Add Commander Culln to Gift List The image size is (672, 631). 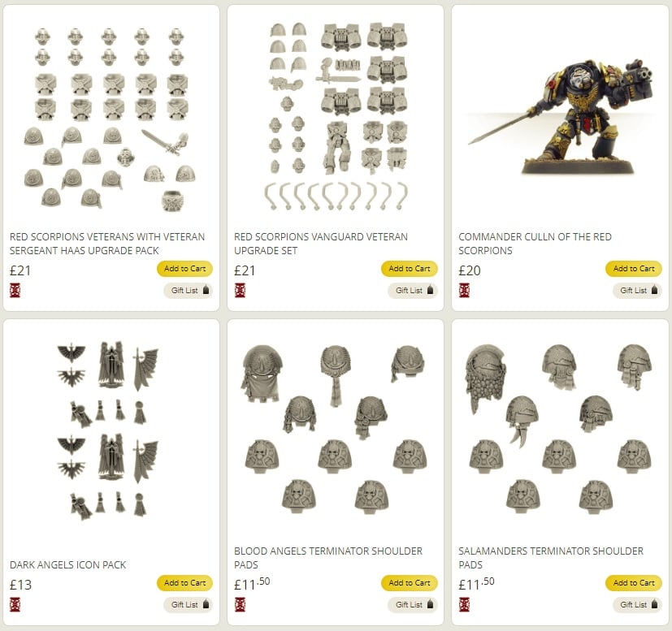pyautogui.click(x=637, y=291)
